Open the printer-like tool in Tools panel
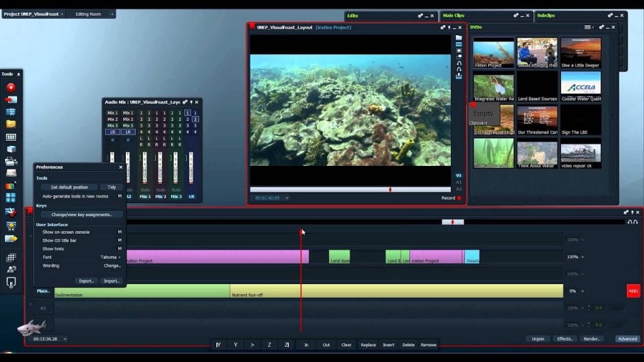The height and width of the screenshot is (362, 644). coord(11,162)
